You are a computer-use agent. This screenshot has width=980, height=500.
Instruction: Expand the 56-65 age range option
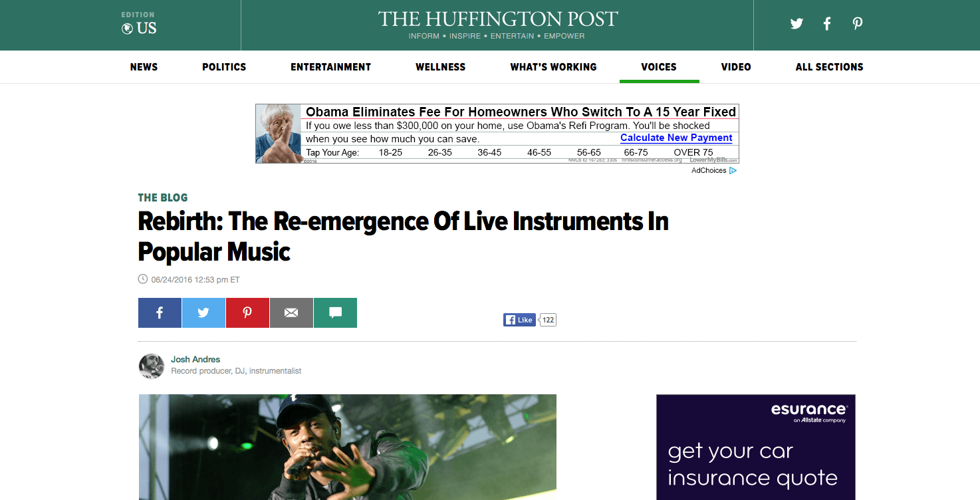(x=588, y=152)
